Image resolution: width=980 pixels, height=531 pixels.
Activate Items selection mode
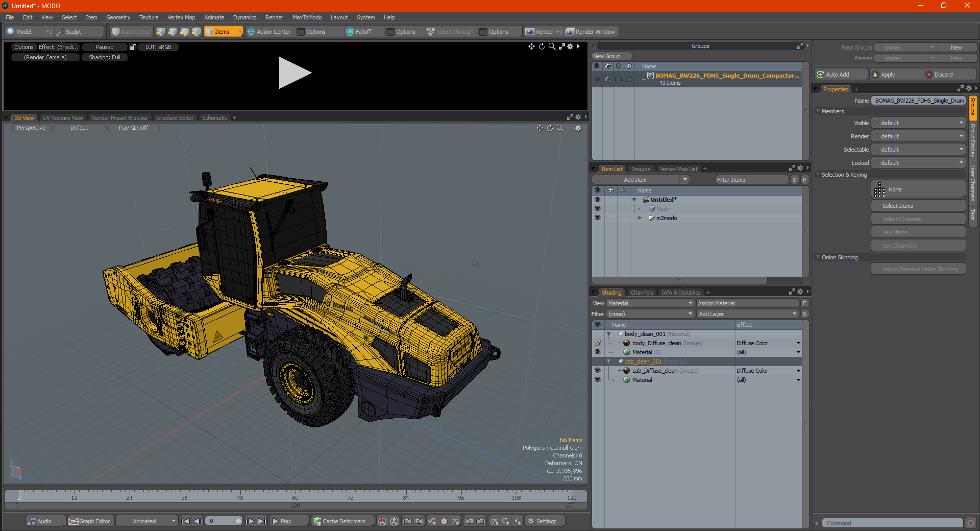223,32
